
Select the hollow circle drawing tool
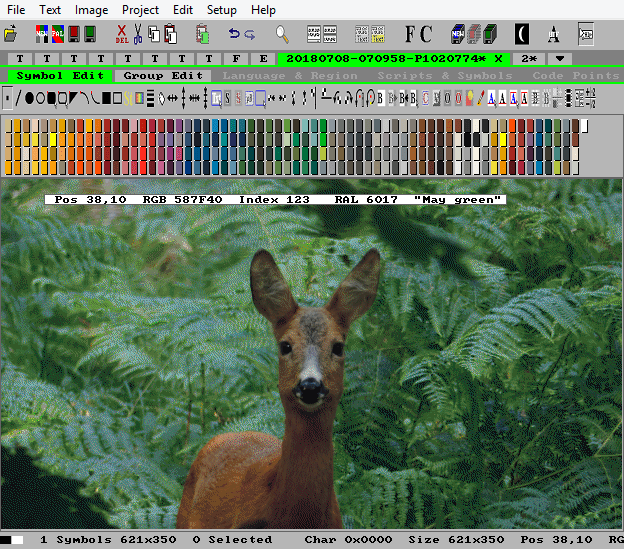pyautogui.click(x=41, y=98)
